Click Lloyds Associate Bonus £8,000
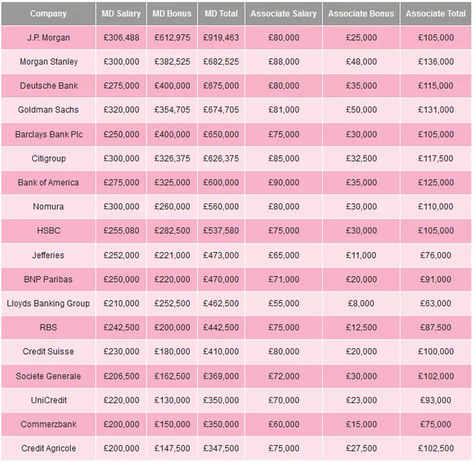The height and width of the screenshot is (465, 476). (x=361, y=304)
